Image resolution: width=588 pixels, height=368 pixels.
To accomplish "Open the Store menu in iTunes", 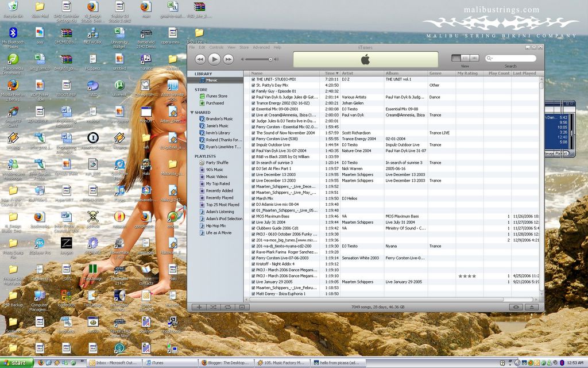I will click(244, 47).
